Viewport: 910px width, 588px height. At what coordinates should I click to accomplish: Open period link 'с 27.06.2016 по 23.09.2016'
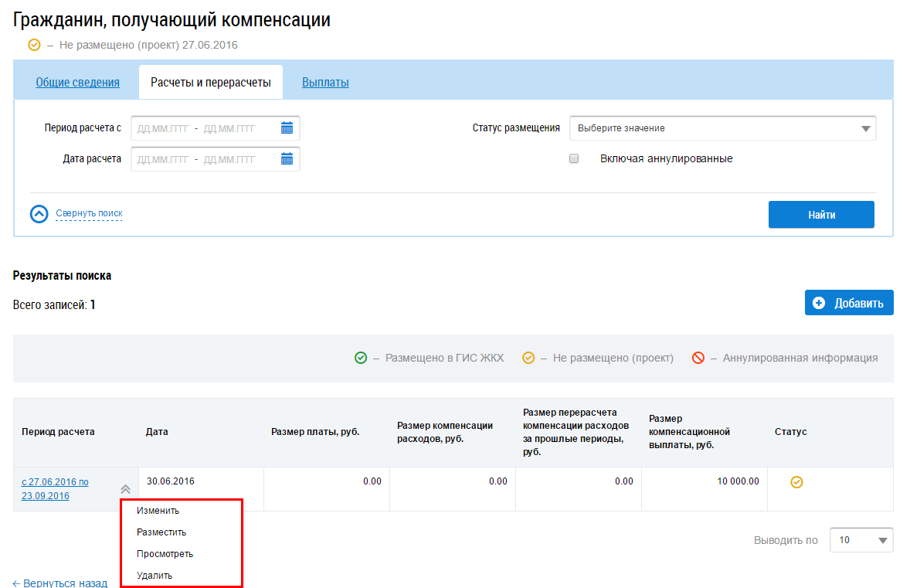[55, 488]
